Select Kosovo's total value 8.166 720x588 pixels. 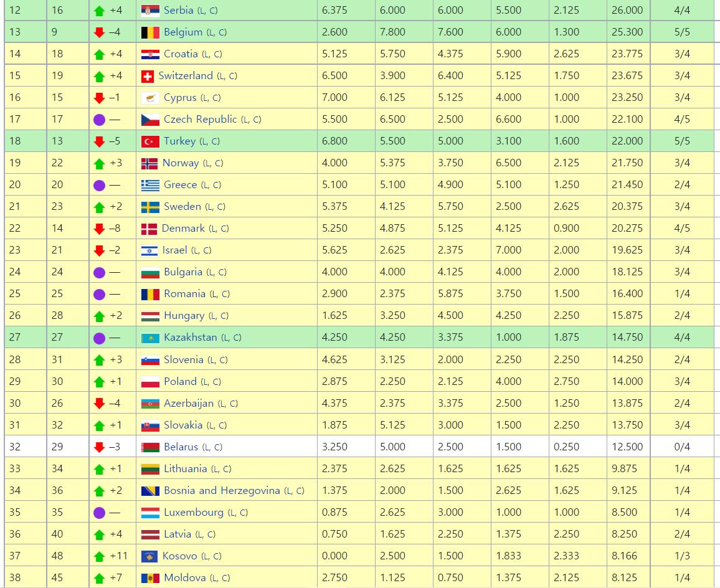pos(624,556)
